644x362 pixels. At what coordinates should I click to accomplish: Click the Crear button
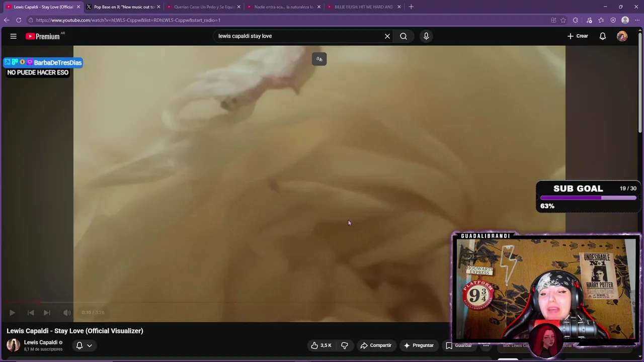point(578,36)
